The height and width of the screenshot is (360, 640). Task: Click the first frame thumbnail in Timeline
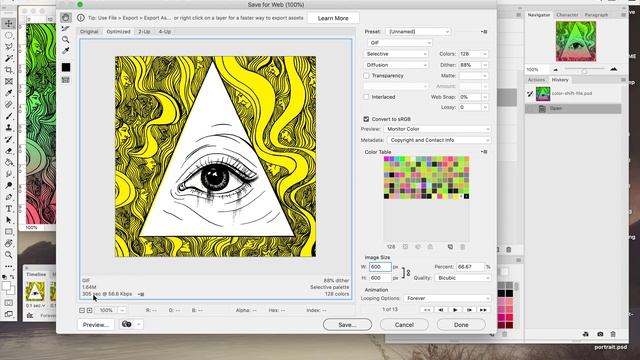click(x=35, y=291)
